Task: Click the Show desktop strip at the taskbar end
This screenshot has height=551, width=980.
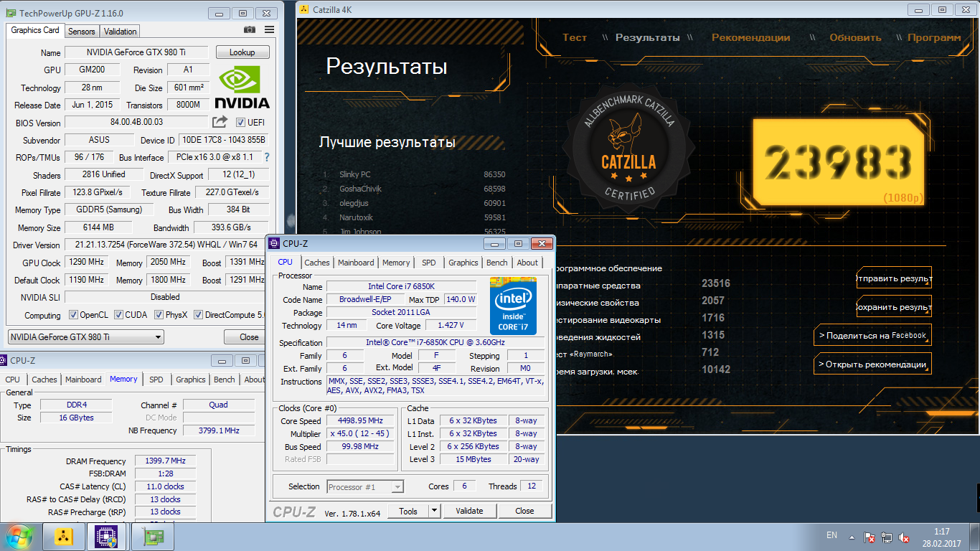Action: click(x=975, y=537)
